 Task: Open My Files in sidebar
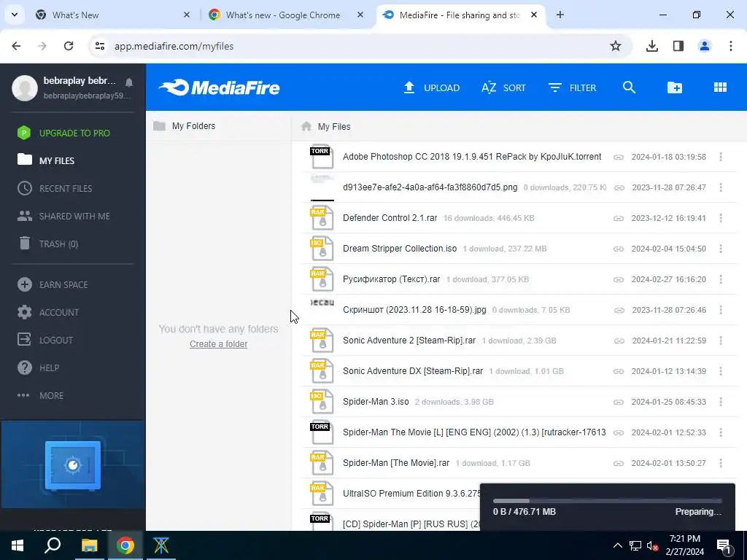[x=46, y=160]
